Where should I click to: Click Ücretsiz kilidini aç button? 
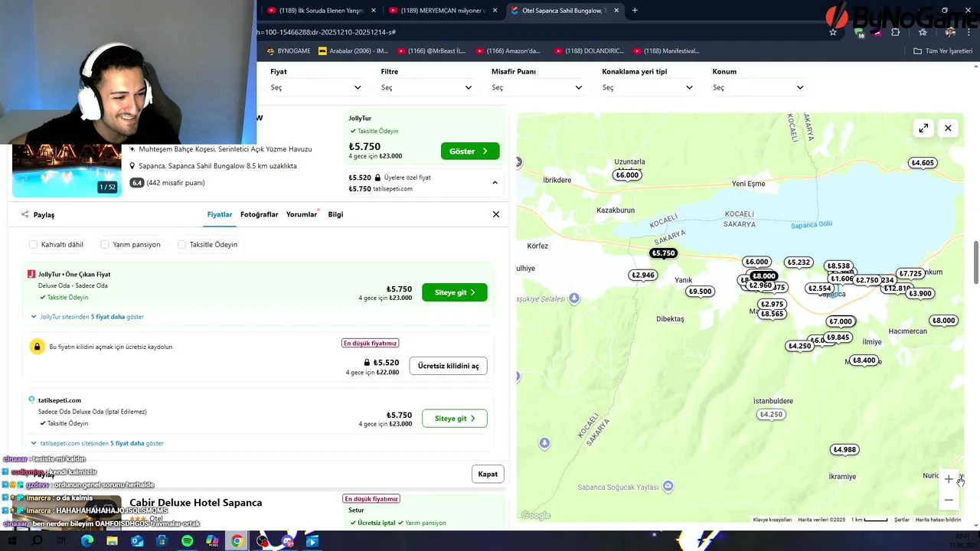click(448, 366)
